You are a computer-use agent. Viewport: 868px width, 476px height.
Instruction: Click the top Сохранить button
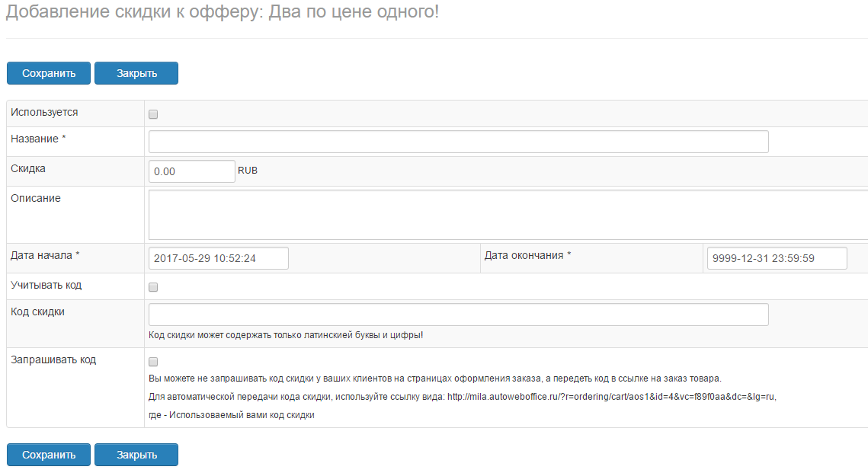tap(49, 73)
